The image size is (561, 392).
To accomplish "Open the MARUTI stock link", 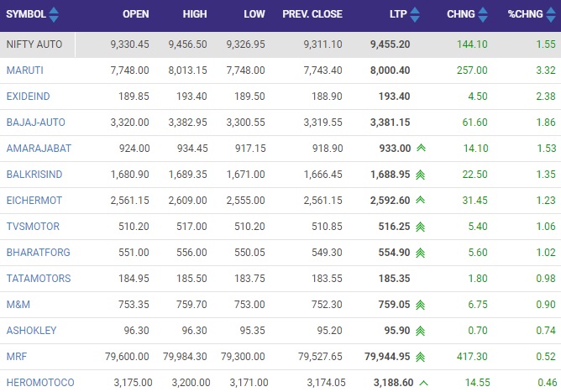I will point(24,71).
